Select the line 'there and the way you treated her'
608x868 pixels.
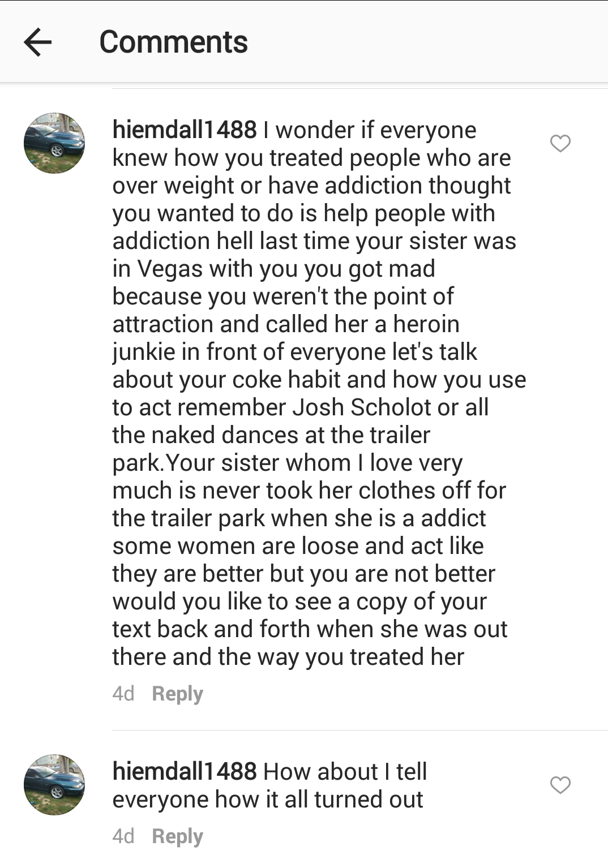[x=288, y=657]
